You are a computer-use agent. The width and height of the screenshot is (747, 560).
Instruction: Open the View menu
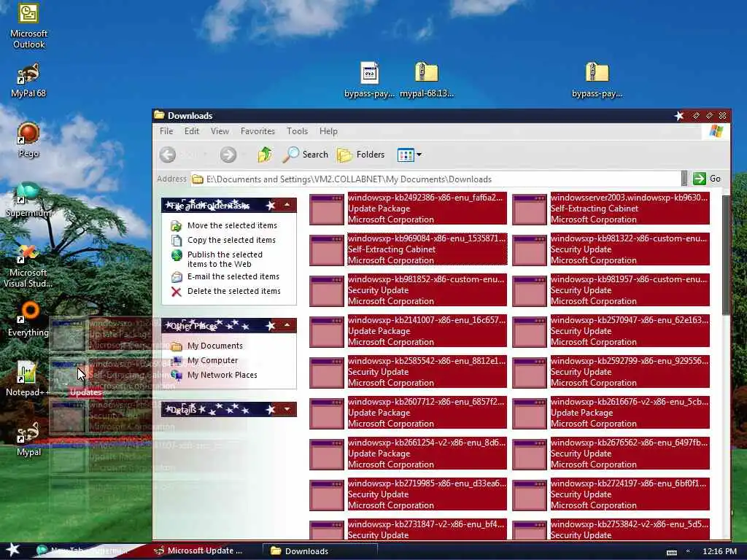(220, 131)
